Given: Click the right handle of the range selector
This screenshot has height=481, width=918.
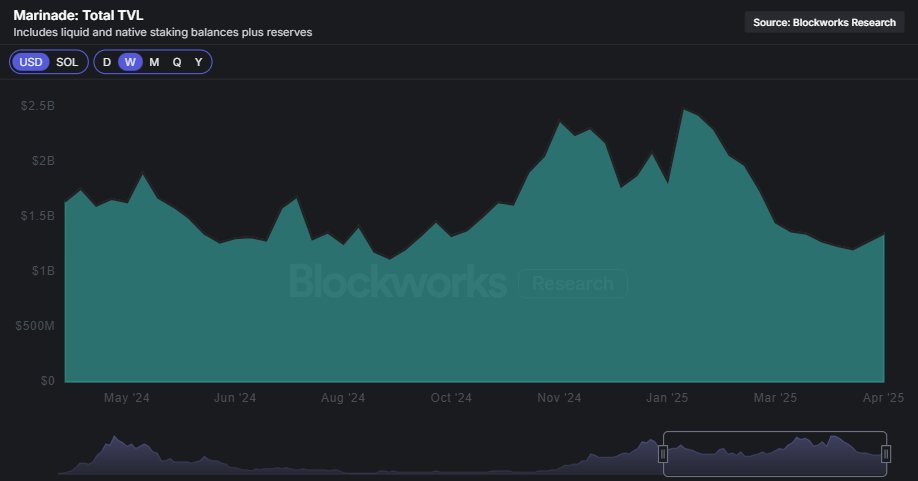Looking at the screenshot, I should (x=886, y=454).
